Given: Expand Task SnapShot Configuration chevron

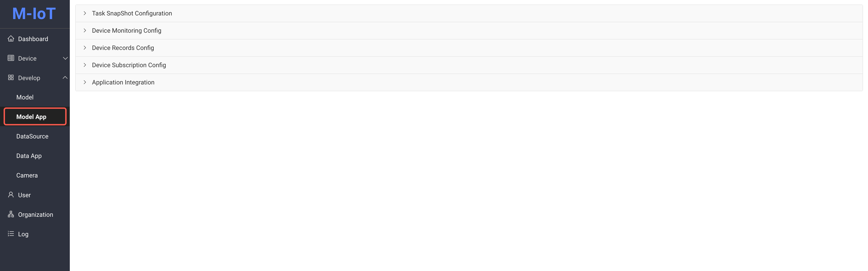Looking at the screenshot, I should pos(85,13).
